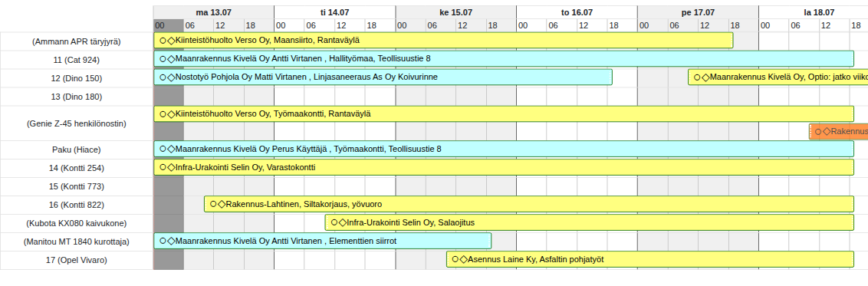Viewport: 868px width, 286px height.
Task: Select the (Ammann APR täryjyrä) resource row
Action: tap(77, 41)
